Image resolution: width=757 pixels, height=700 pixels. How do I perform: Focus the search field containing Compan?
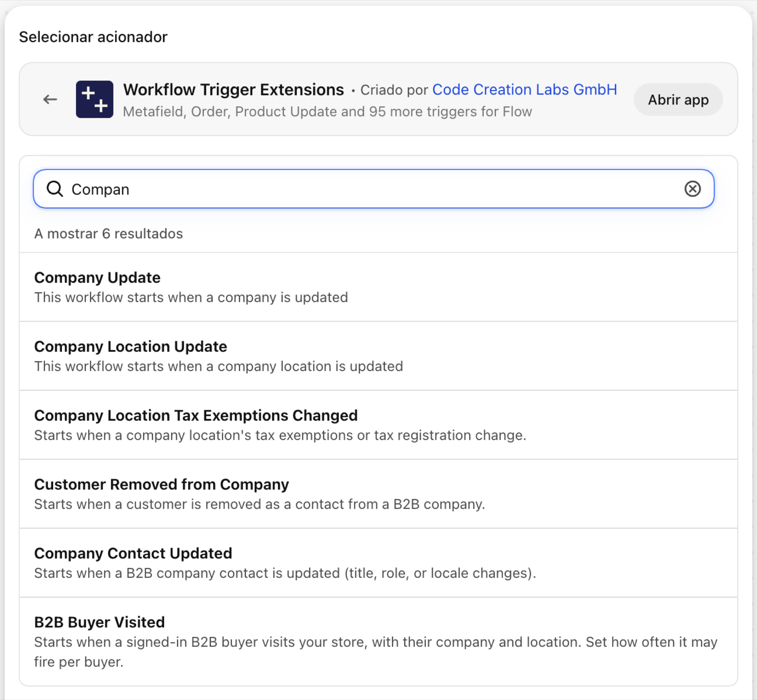(x=374, y=189)
